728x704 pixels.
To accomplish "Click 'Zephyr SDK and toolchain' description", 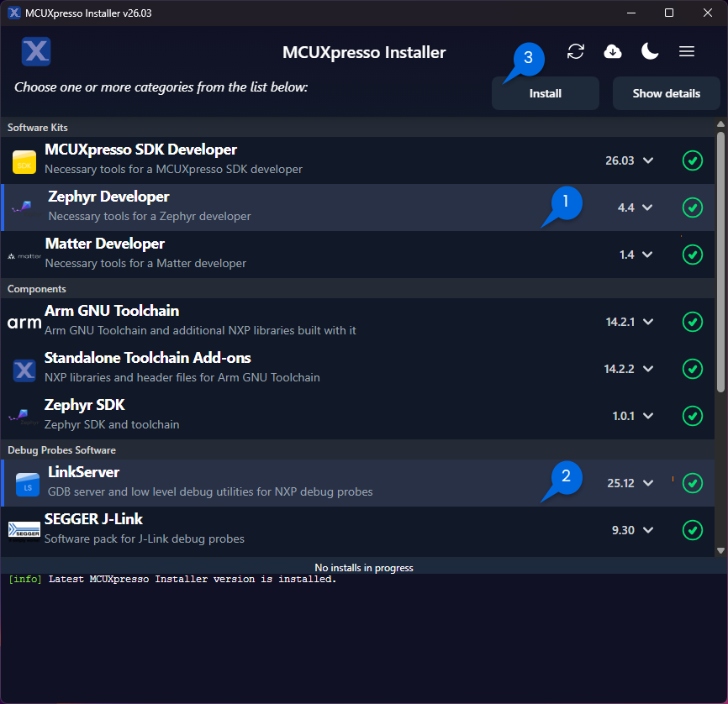I will click(112, 424).
